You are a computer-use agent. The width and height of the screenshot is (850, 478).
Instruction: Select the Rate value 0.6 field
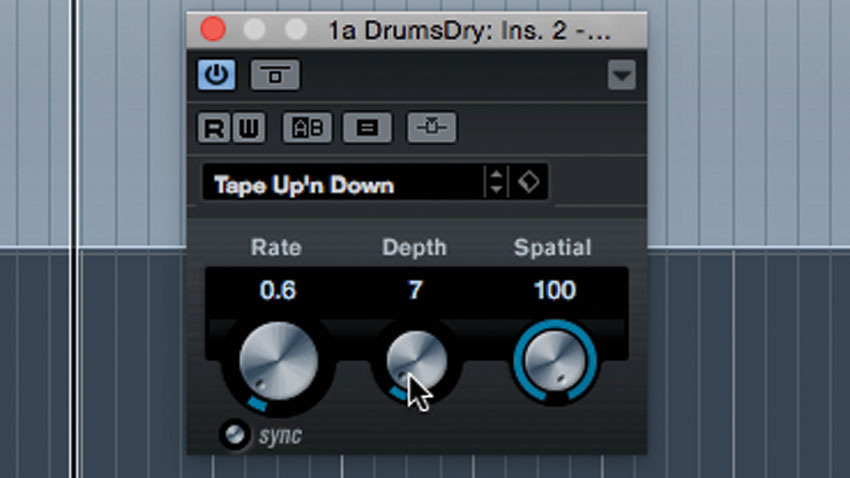(x=278, y=290)
